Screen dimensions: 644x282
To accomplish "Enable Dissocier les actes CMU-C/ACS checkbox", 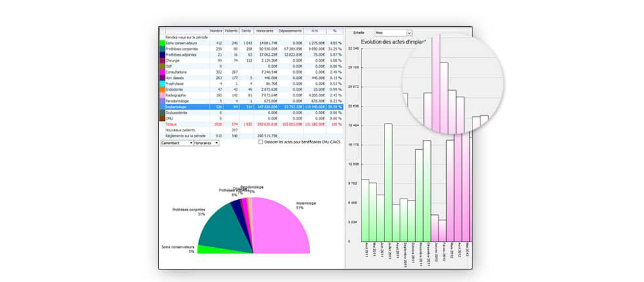I will (x=260, y=141).
